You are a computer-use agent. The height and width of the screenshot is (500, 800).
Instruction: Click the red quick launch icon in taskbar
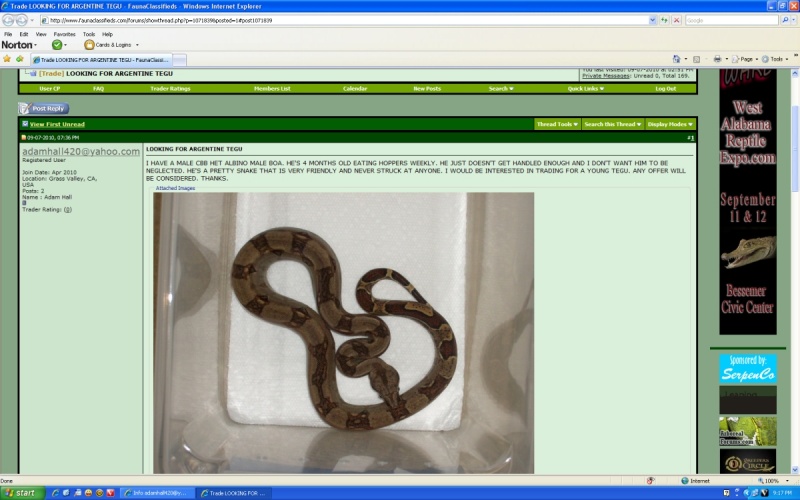110,493
